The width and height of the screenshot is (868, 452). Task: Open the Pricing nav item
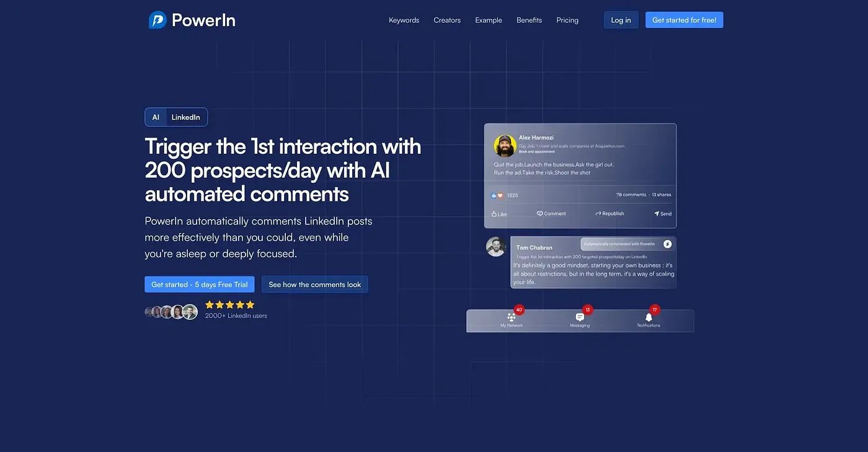(567, 20)
